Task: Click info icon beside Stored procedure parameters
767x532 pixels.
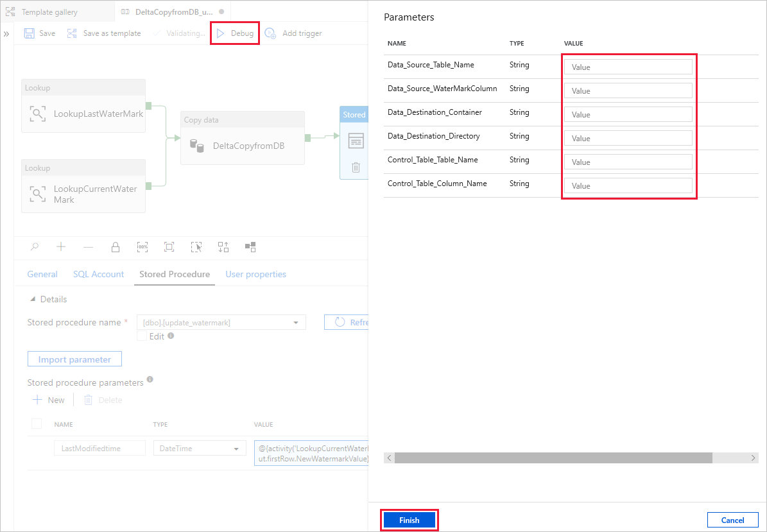Action: 150,379
